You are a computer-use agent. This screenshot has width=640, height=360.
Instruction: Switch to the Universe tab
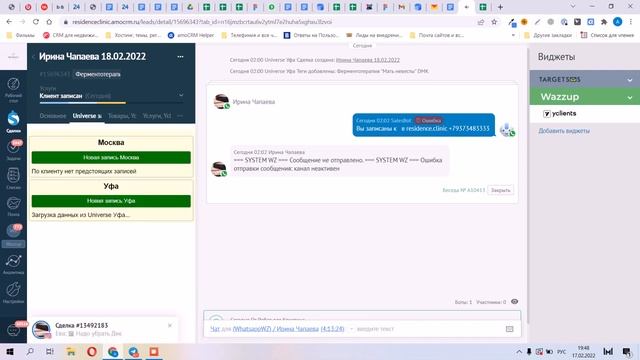[87, 116]
